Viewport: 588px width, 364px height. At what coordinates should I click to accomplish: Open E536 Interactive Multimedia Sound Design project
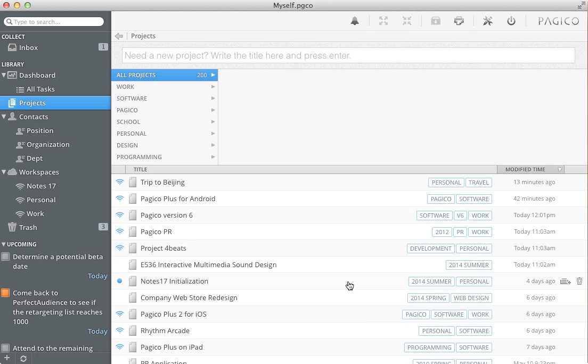208,264
